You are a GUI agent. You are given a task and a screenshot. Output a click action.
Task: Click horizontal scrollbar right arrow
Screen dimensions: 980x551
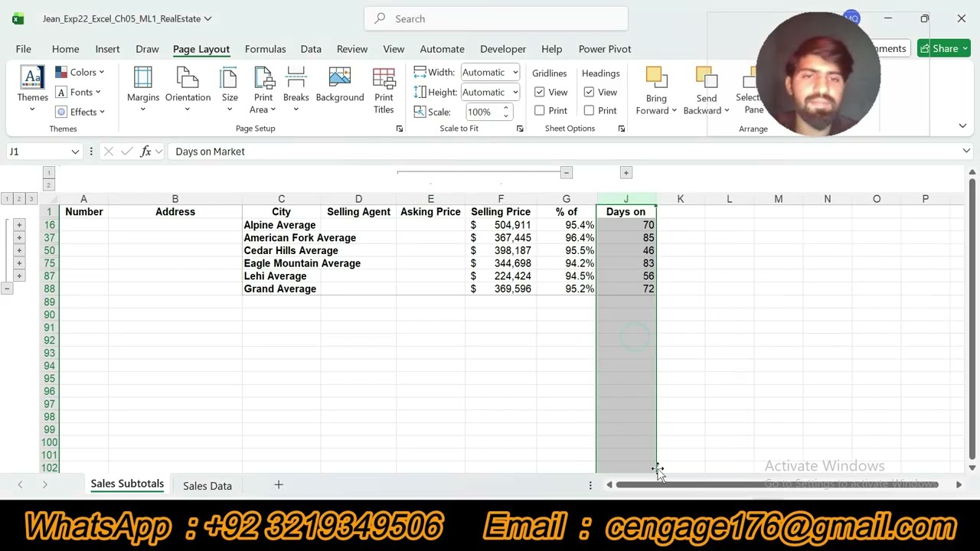point(959,484)
